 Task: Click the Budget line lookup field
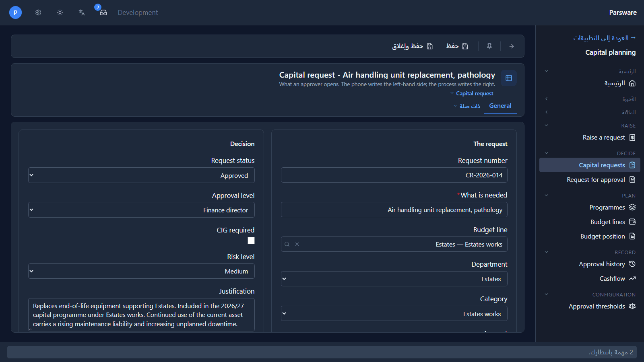394,244
